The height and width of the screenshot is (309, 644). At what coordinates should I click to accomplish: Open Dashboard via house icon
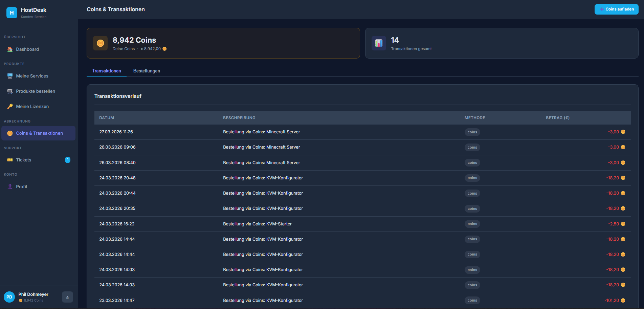[x=10, y=49]
